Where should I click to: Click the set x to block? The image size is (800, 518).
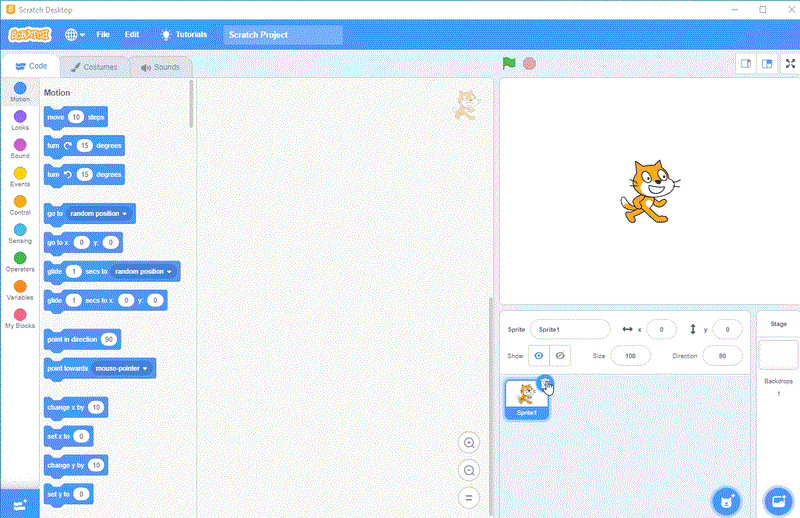(58, 436)
